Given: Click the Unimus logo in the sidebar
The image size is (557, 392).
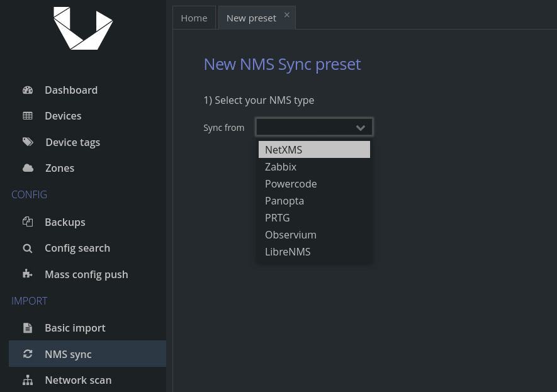Looking at the screenshot, I should point(83,28).
